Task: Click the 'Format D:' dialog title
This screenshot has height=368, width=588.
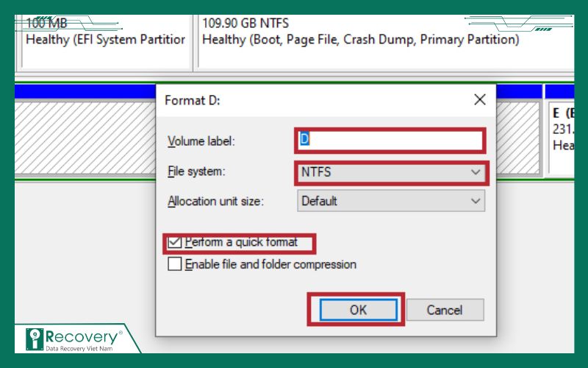Action: pyautogui.click(x=192, y=100)
